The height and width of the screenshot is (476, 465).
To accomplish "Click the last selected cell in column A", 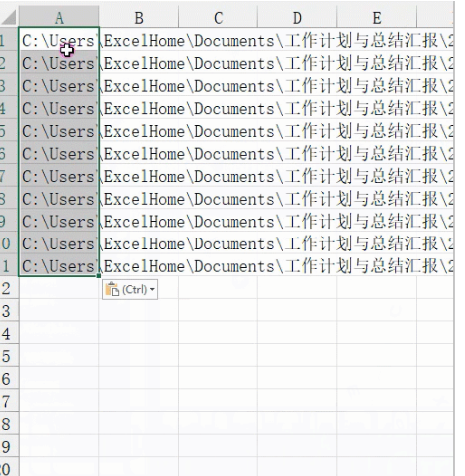I will tap(59, 266).
